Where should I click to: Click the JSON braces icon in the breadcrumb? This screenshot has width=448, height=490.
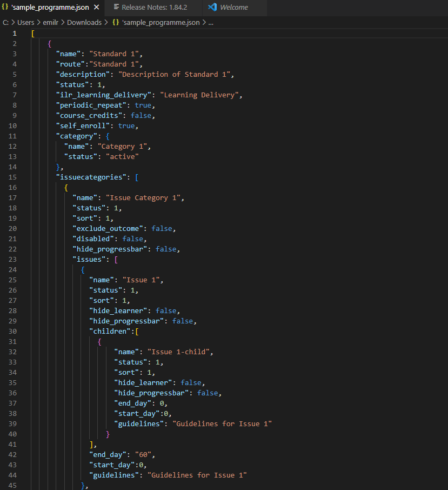(116, 23)
